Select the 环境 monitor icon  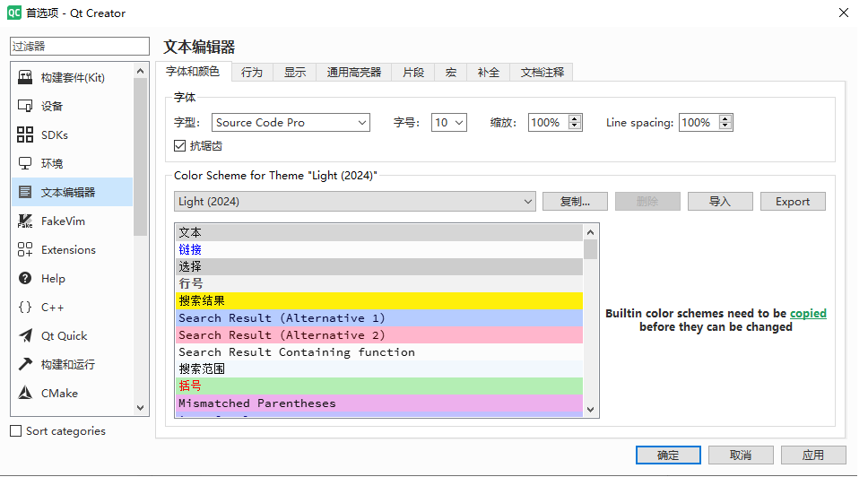pos(25,164)
